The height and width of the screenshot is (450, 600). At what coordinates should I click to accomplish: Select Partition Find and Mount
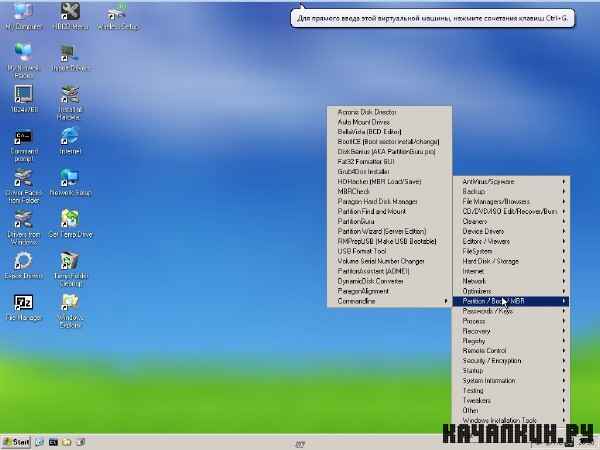389,211
